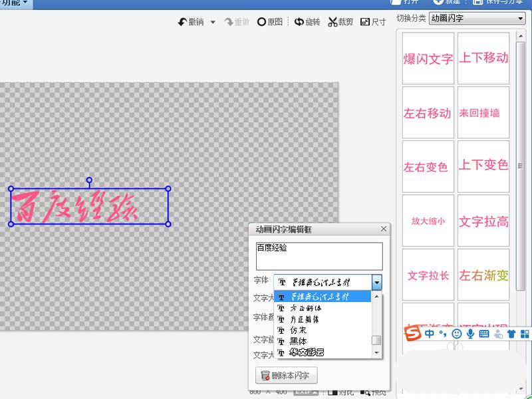Select the 旋转 rotate tool

[307, 22]
